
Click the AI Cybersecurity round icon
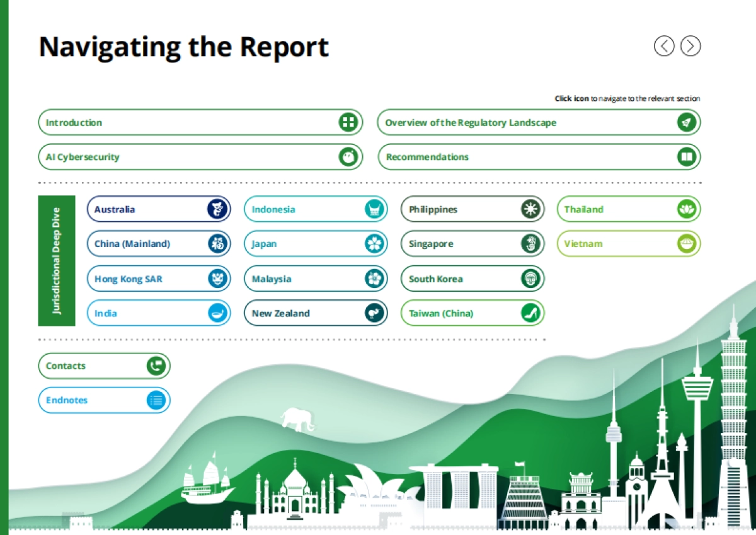pos(348,157)
